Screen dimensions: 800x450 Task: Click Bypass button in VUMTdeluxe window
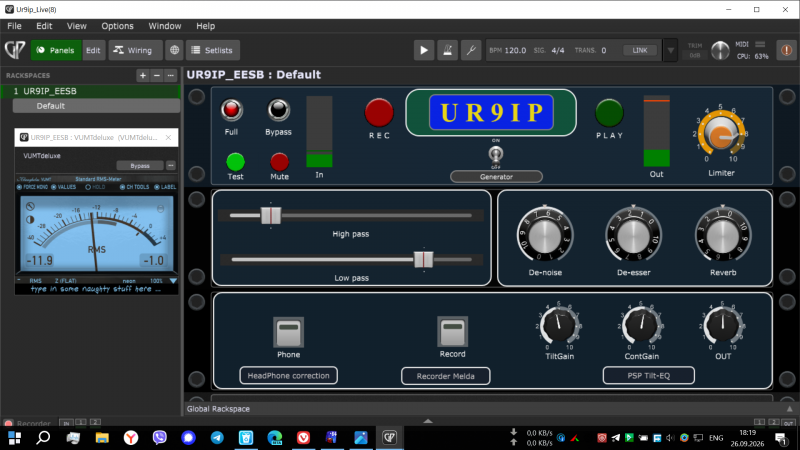[140, 166]
